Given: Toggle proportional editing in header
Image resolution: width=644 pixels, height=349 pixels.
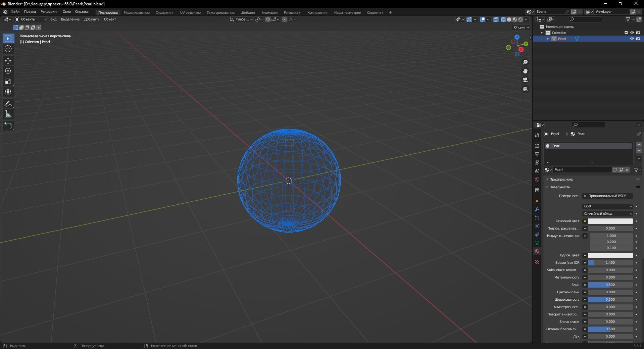Looking at the screenshot, I should pyautogui.click(x=285, y=19).
